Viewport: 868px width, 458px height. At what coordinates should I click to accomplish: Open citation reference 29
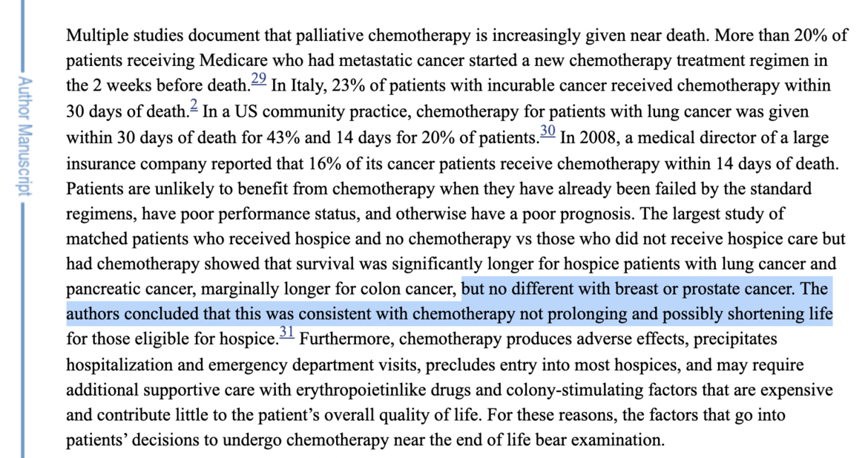pos(258,79)
